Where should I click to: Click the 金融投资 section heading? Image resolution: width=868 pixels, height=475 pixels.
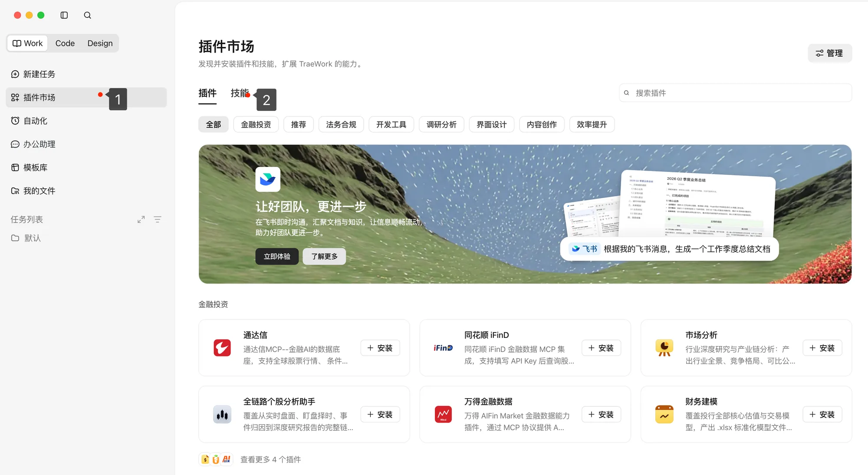[213, 304]
